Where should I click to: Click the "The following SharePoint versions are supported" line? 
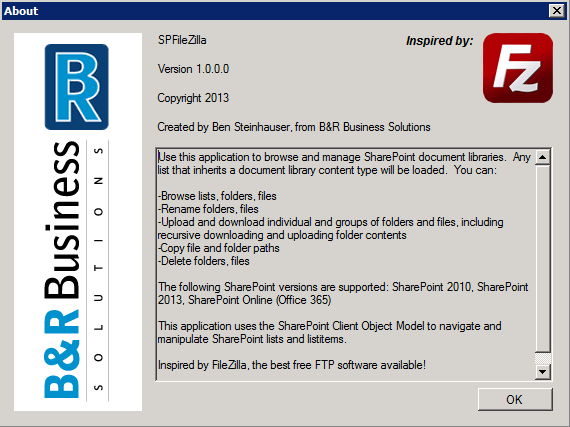pos(343,287)
